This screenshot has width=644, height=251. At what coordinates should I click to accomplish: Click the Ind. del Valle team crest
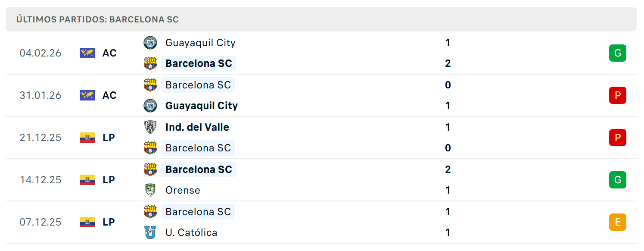tap(150, 127)
